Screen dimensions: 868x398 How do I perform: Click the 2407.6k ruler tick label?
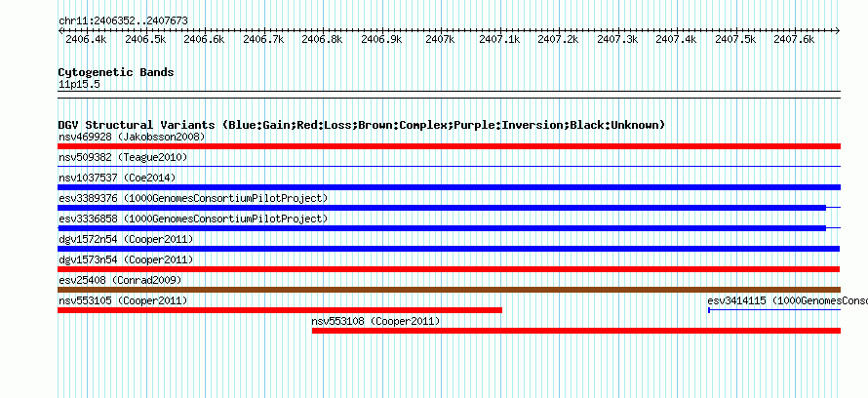click(x=794, y=39)
